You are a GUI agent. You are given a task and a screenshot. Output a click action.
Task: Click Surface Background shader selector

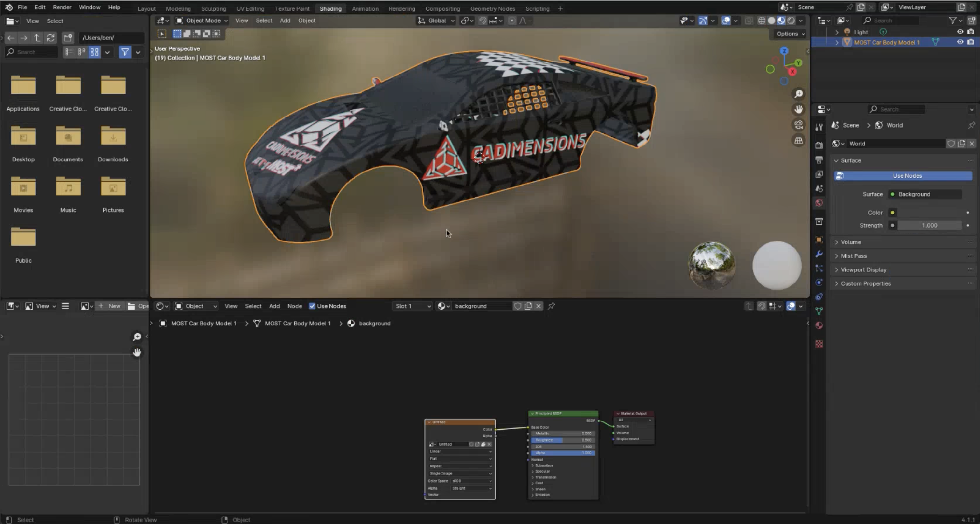925,194
